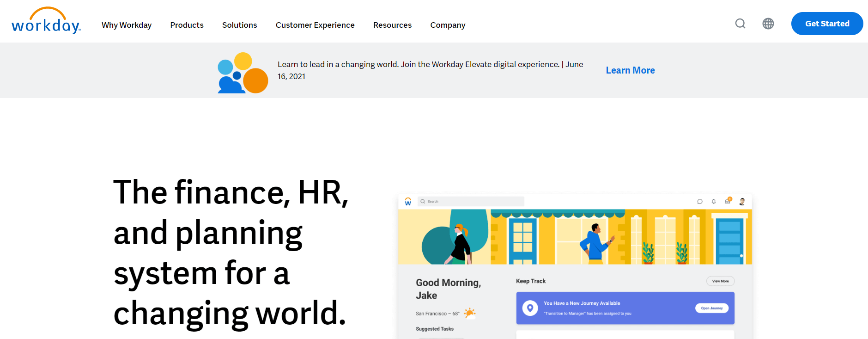Click the 'San Francisco – 68°' text
This screenshot has height=339, width=868.
437,314
